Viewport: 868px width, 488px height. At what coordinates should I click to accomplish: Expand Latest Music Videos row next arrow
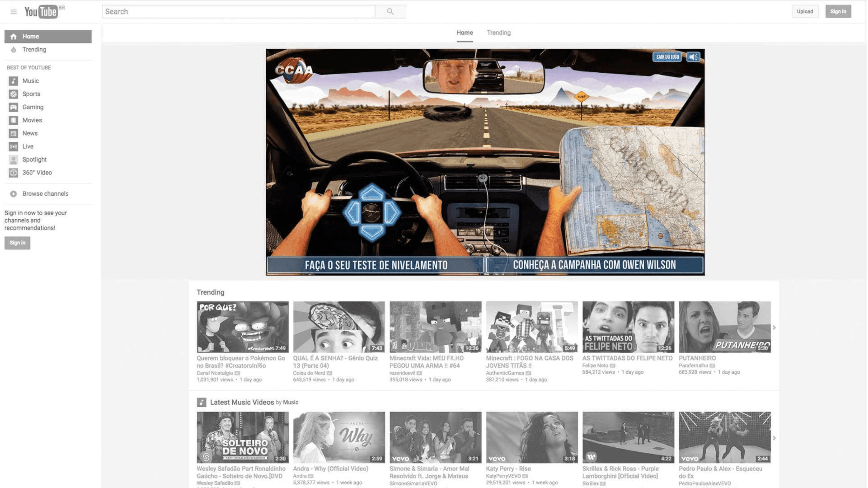point(774,438)
